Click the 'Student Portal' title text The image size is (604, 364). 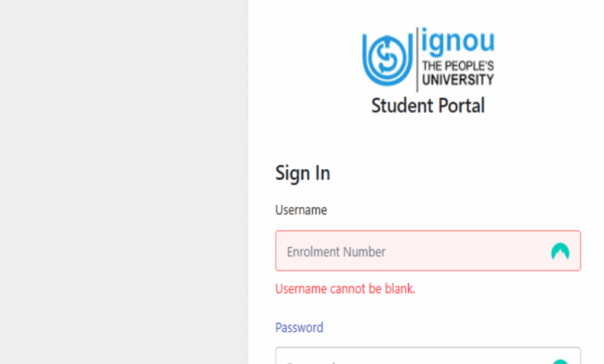click(x=427, y=105)
